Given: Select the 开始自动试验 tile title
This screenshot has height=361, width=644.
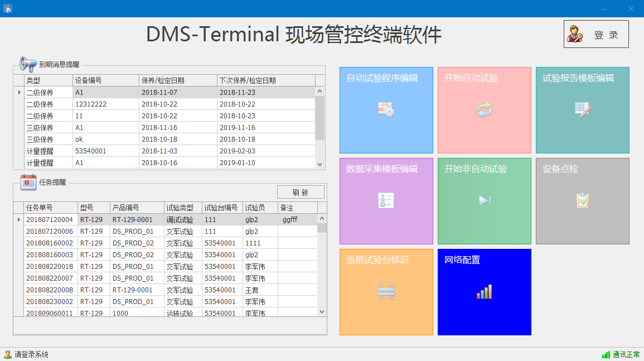Looking at the screenshot, I should pyautogui.click(x=471, y=78).
